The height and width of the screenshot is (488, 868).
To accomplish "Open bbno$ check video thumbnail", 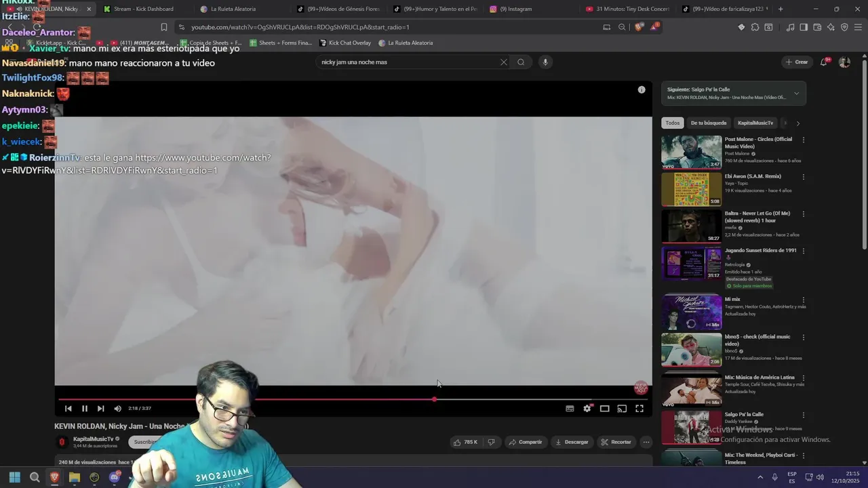I will coord(692,349).
